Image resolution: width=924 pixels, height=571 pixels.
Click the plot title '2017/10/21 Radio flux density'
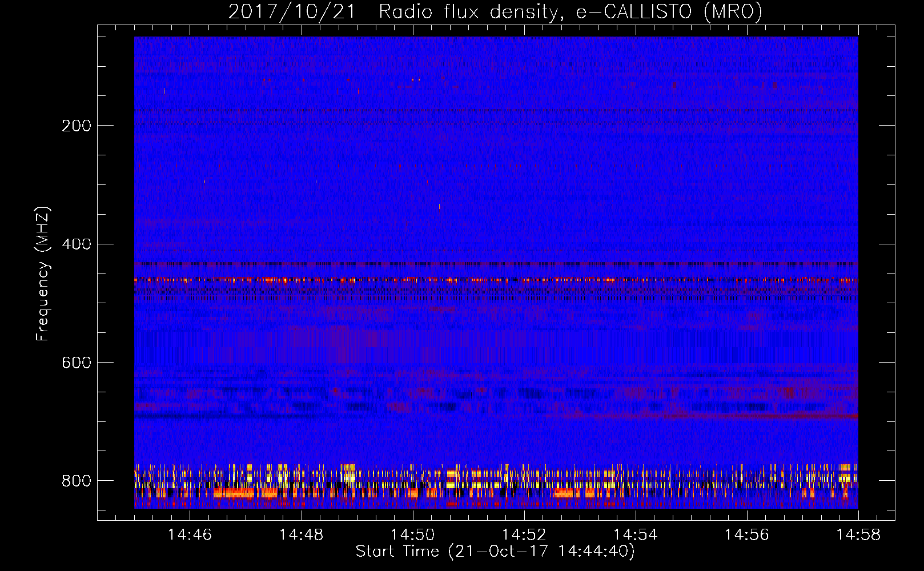click(495, 11)
